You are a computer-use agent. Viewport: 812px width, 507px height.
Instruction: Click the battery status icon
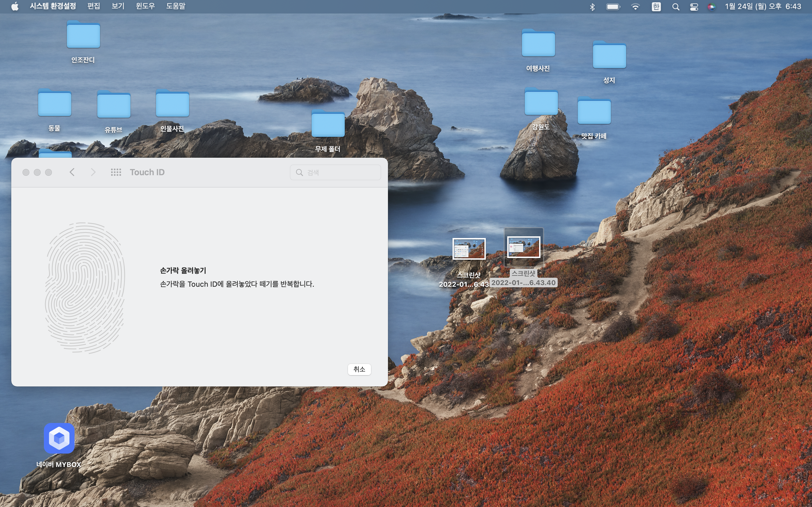[x=613, y=7]
